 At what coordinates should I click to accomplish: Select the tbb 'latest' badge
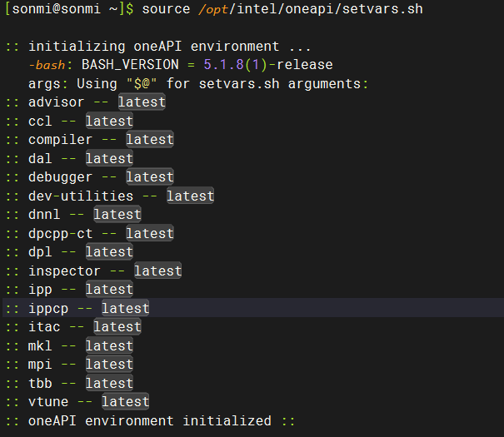[109, 384]
